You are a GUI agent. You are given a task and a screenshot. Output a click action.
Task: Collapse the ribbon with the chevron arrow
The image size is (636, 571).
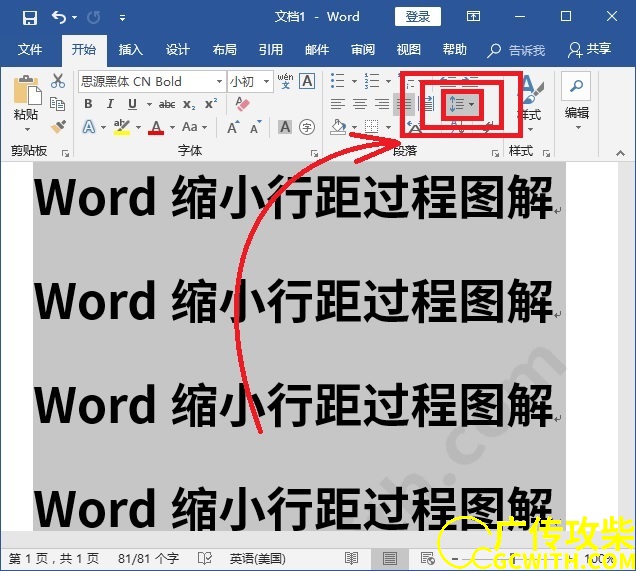(620, 153)
